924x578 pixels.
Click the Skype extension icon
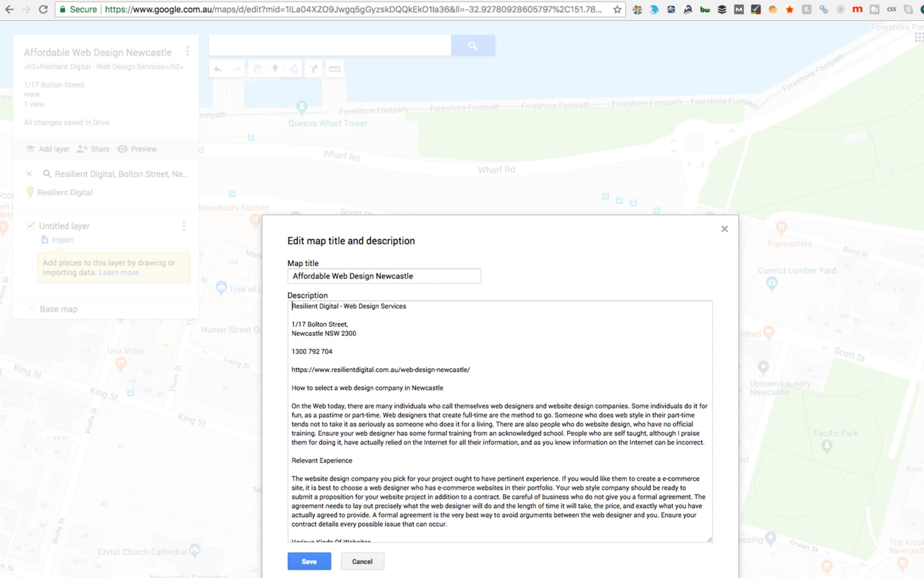click(908, 9)
